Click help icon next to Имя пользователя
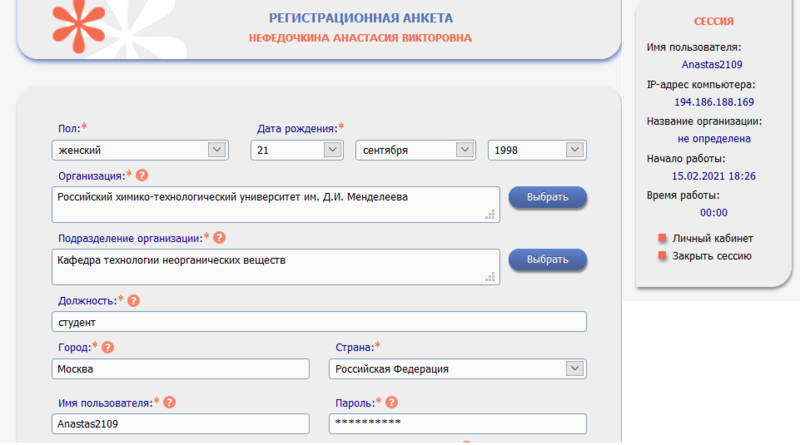 point(169,402)
